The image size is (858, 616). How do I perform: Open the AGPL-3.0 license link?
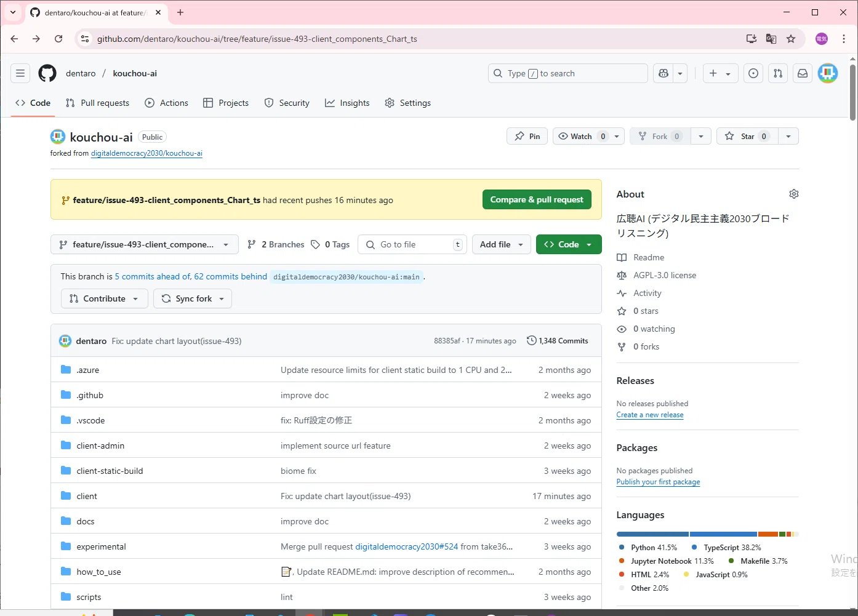(x=665, y=275)
